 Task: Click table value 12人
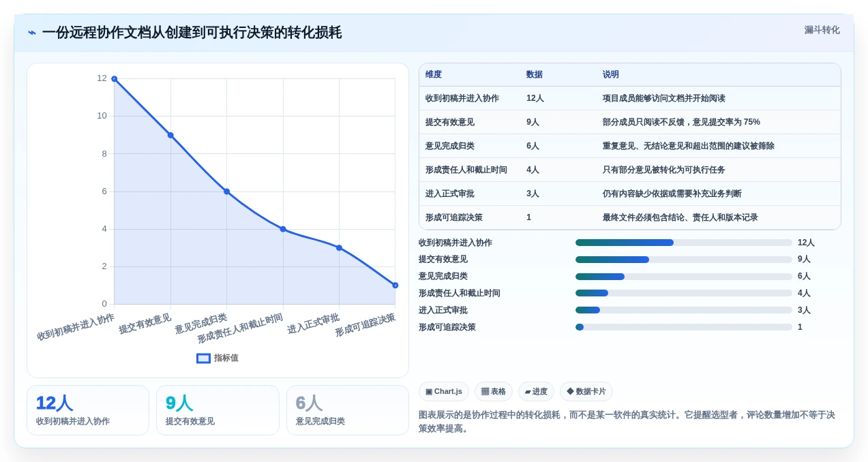(x=535, y=98)
